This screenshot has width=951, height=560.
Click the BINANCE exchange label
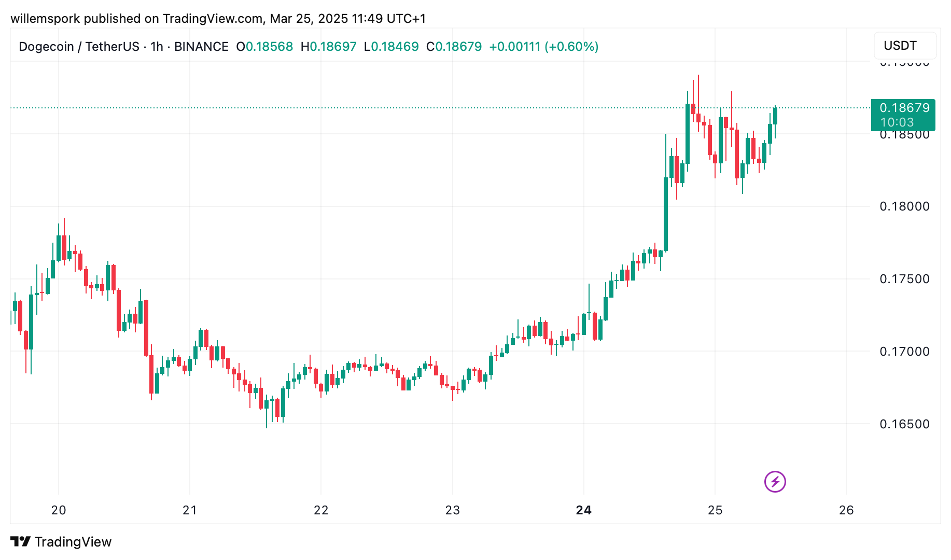tap(201, 47)
